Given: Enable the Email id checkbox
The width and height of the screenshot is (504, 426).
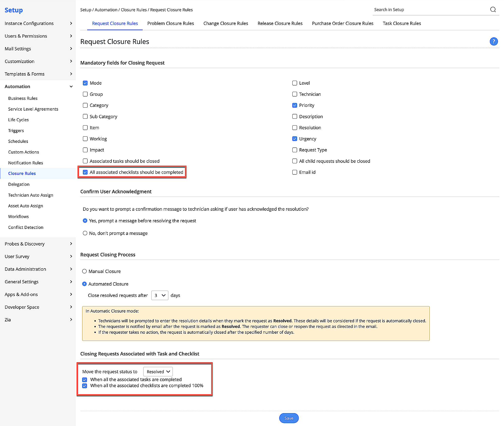Looking at the screenshot, I should [x=295, y=172].
